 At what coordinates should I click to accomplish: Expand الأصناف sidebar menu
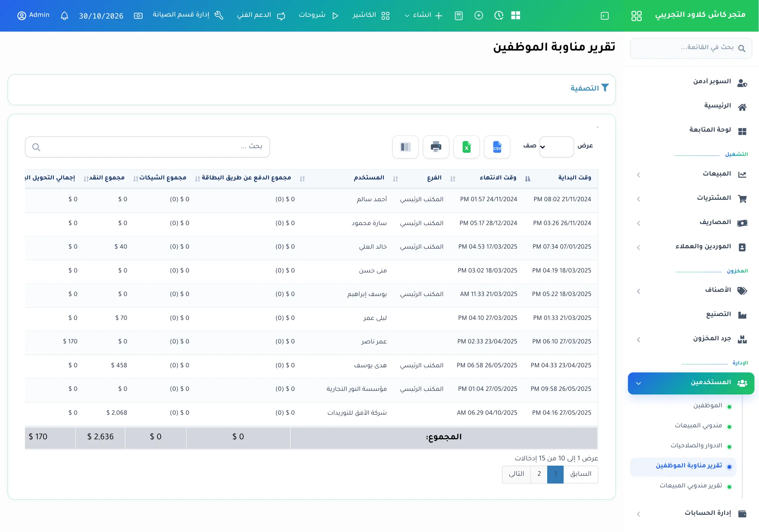(690, 290)
